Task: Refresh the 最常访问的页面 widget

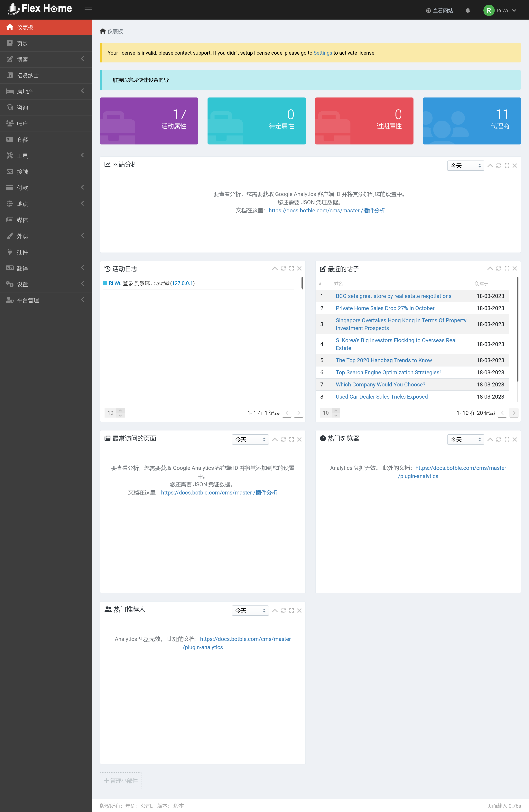Action: tap(283, 439)
